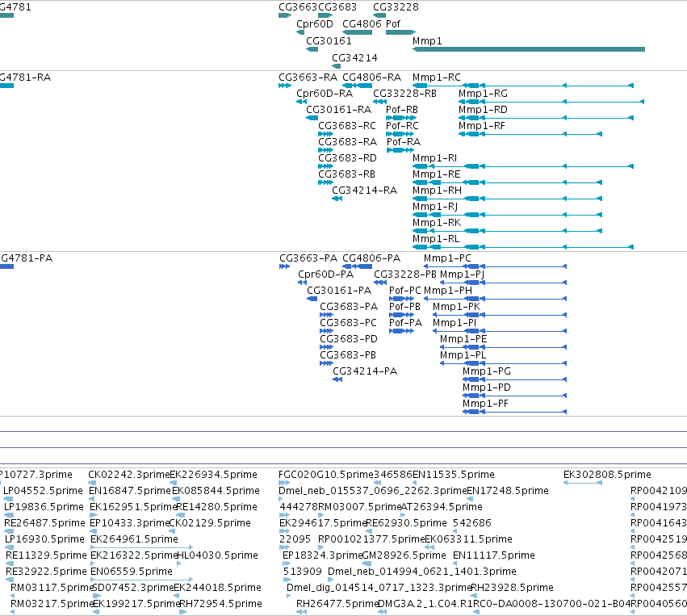The height and width of the screenshot is (616, 687).
Task: Click protein Mmp1-PF label
Action: (485, 404)
